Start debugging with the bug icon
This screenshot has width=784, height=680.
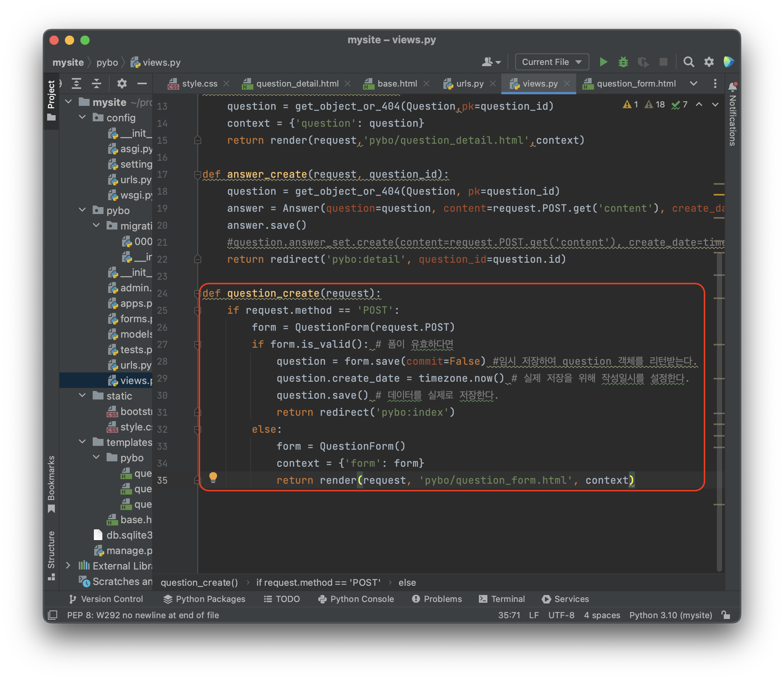(623, 62)
